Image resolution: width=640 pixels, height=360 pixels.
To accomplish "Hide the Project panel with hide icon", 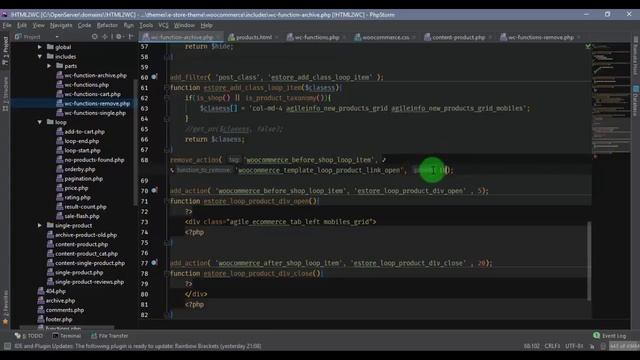I will (131, 37).
